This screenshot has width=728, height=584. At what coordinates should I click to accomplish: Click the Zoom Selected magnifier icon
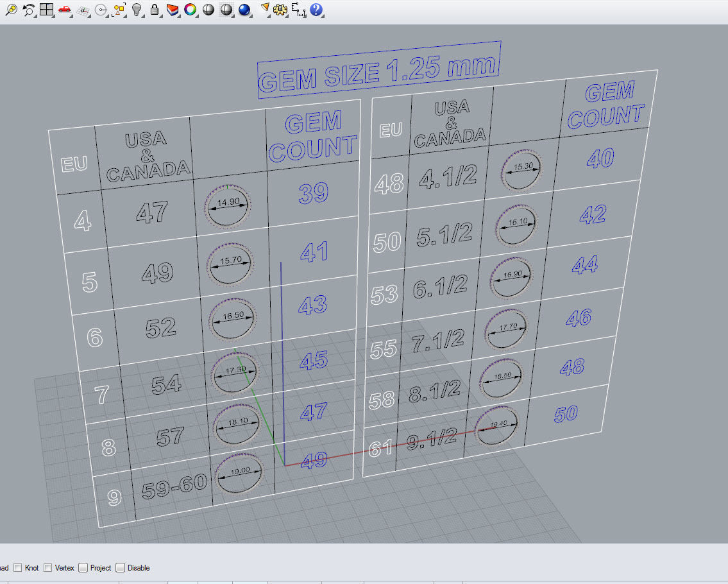click(11, 9)
